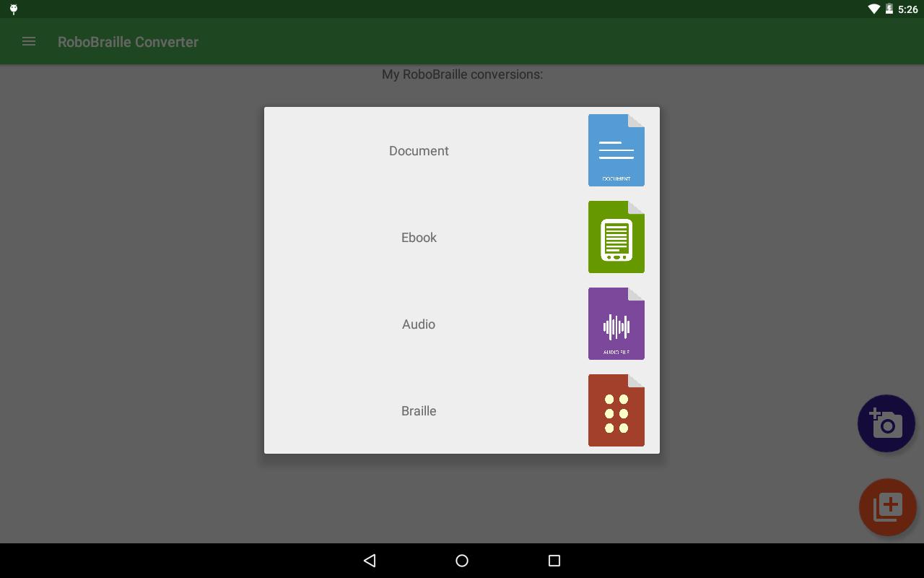Tap the add-photo camera floating button
Screen dimensions: 924x578
click(x=886, y=423)
